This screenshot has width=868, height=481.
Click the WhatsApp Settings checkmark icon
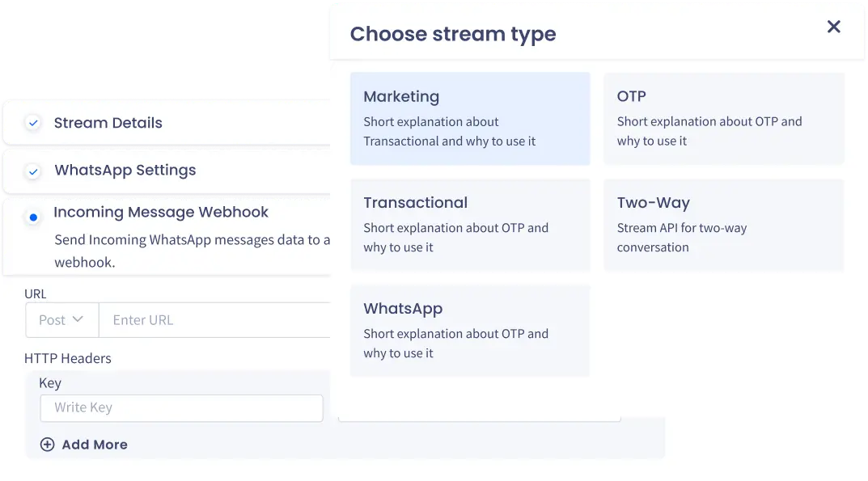33,171
